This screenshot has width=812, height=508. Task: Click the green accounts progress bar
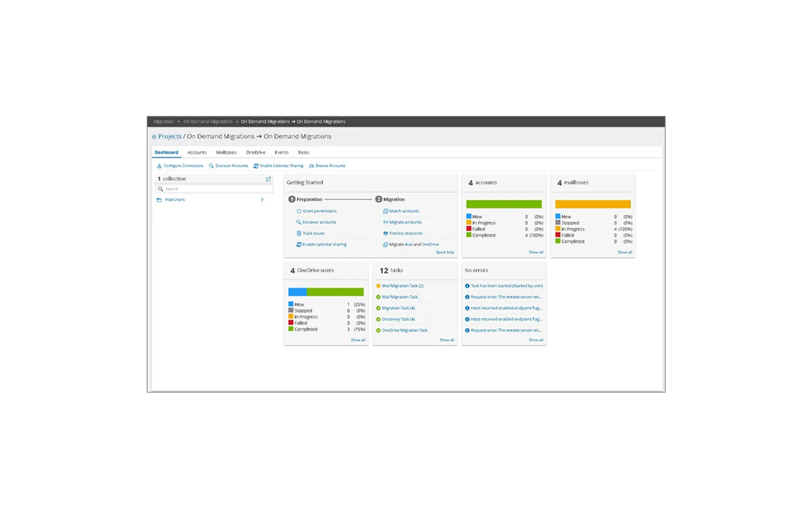click(x=504, y=204)
